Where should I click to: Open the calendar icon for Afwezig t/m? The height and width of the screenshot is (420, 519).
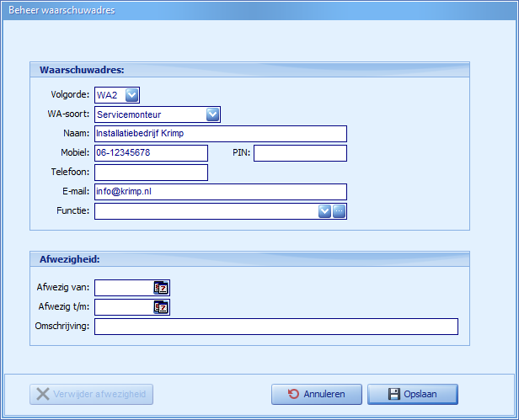click(x=161, y=307)
